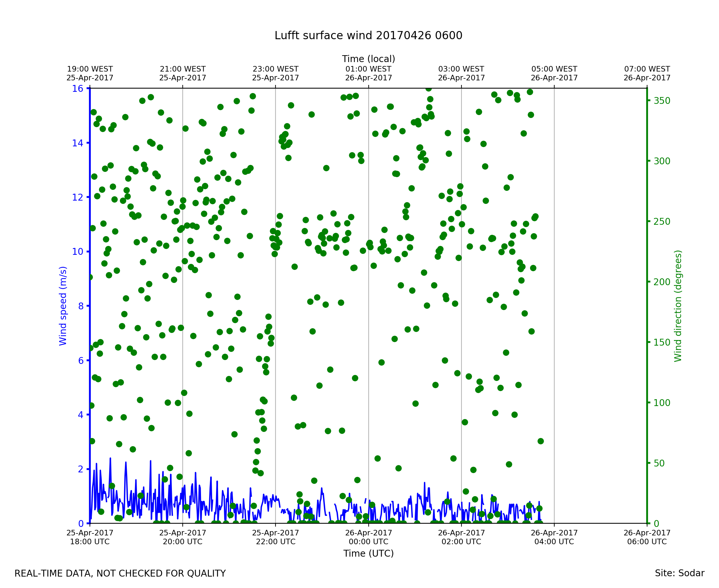Viewport: 719px width, 588px height.
Task: Click the '18:00 UTC' bottom tick label
Action: (90, 542)
